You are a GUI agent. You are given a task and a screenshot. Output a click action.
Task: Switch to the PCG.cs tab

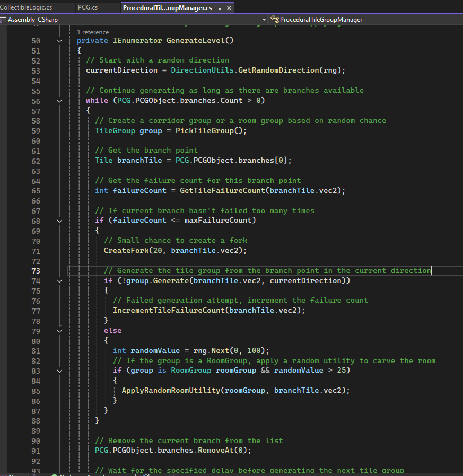coord(88,7)
